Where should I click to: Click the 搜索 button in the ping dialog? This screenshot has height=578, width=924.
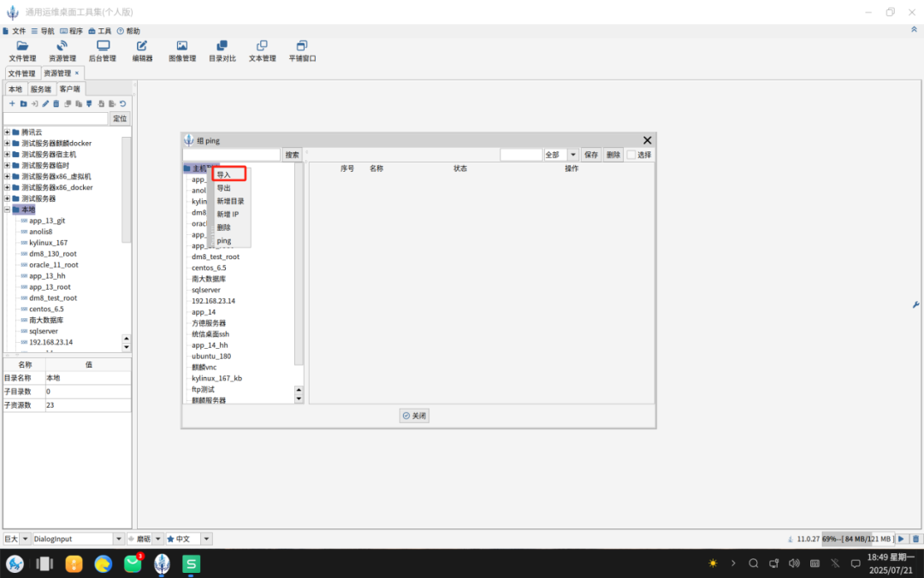293,155
